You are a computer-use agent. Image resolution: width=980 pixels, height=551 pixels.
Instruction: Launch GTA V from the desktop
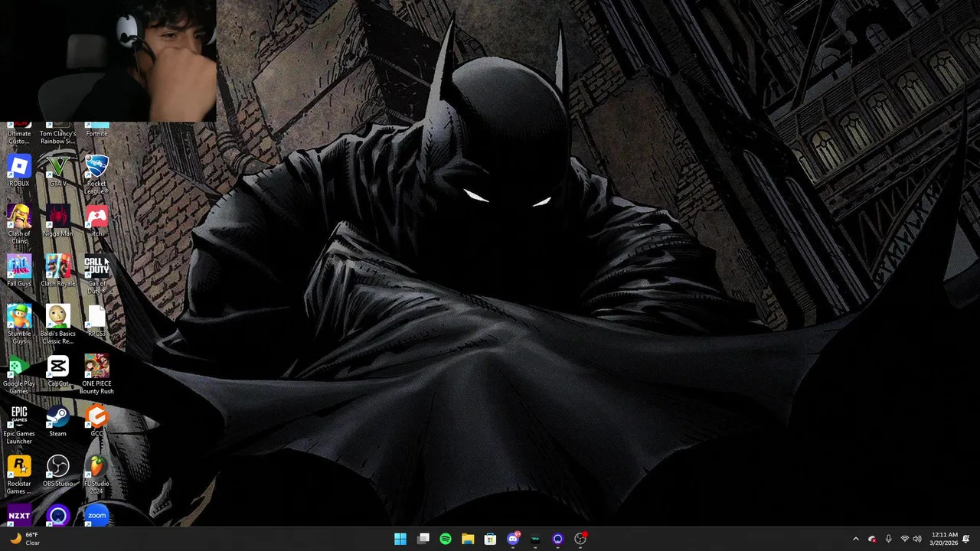point(57,171)
